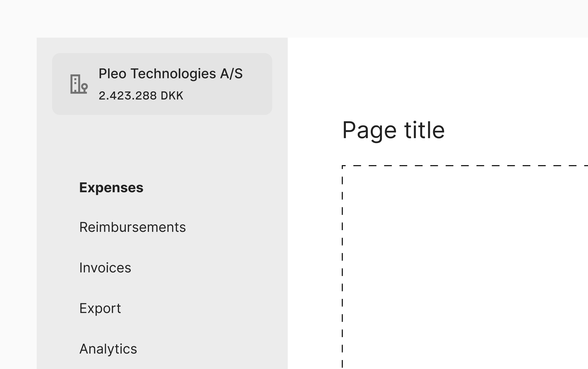Click inside the dashed content placeholder
588x369 pixels.
[x=463, y=269]
